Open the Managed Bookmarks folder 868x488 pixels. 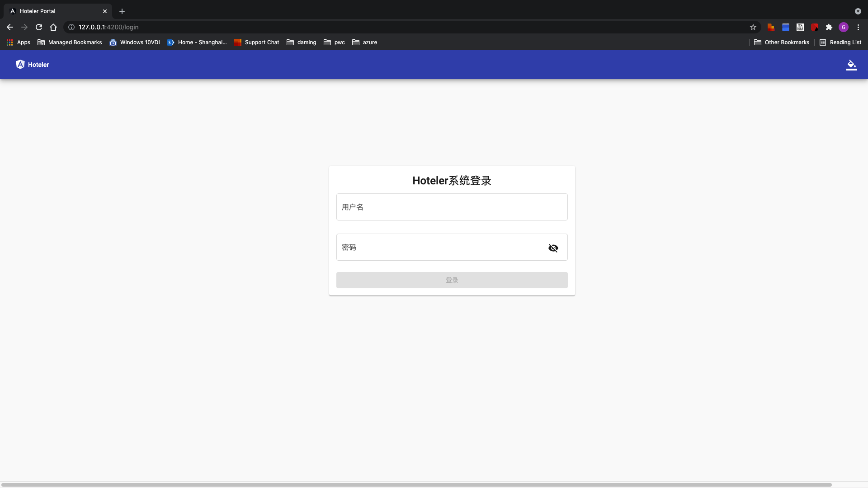coord(70,42)
